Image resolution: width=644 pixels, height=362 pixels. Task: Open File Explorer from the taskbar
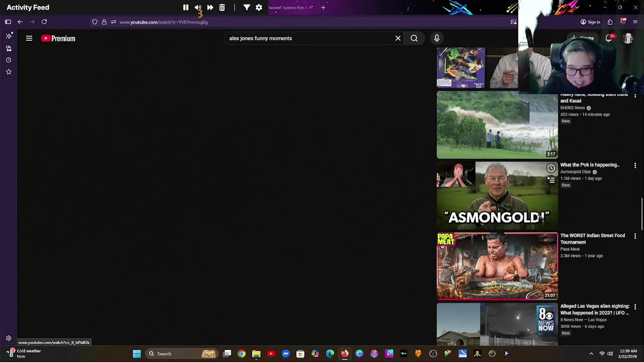point(256,353)
